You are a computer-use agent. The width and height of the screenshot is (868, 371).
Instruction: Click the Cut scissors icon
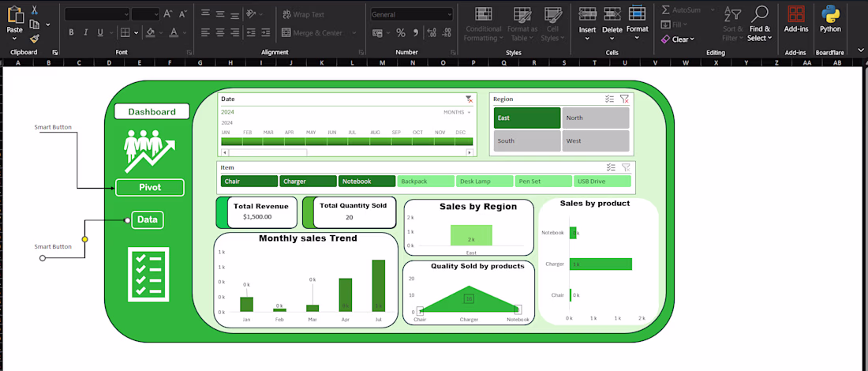(x=34, y=10)
